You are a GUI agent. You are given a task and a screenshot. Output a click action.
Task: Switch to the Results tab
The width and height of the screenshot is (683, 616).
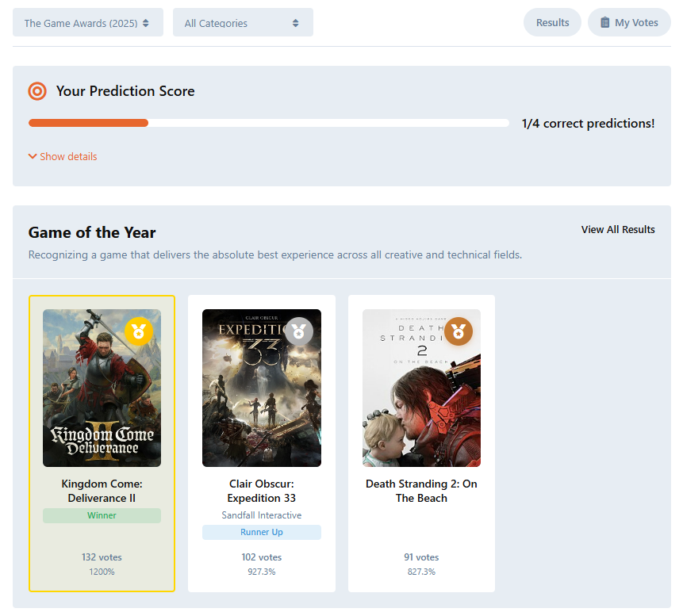click(552, 23)
